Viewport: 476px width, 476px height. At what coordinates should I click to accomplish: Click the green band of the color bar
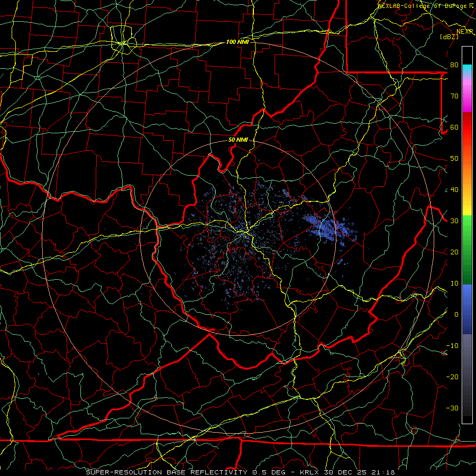click(x=467, y=249)
